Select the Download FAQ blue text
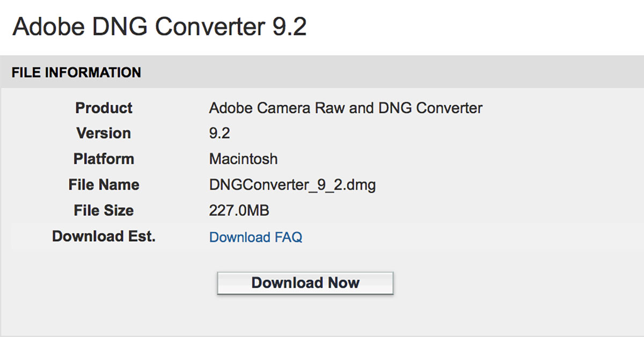The width and height of the screenshot is (644, 337). point(256,237)
